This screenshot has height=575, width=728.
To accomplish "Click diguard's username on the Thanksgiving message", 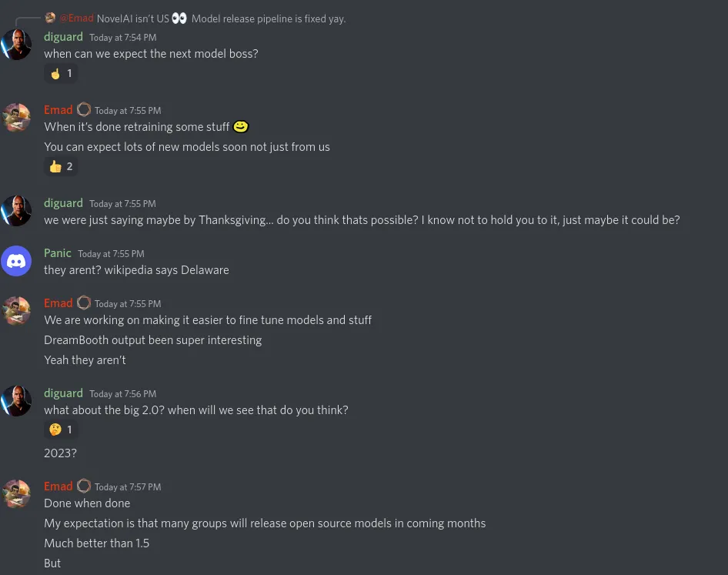I will click(x=63, y=202).
